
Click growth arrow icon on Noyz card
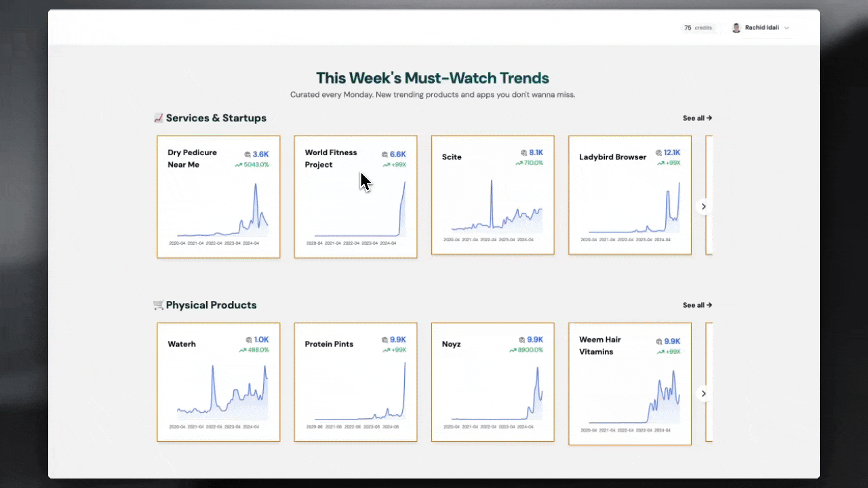512,350
